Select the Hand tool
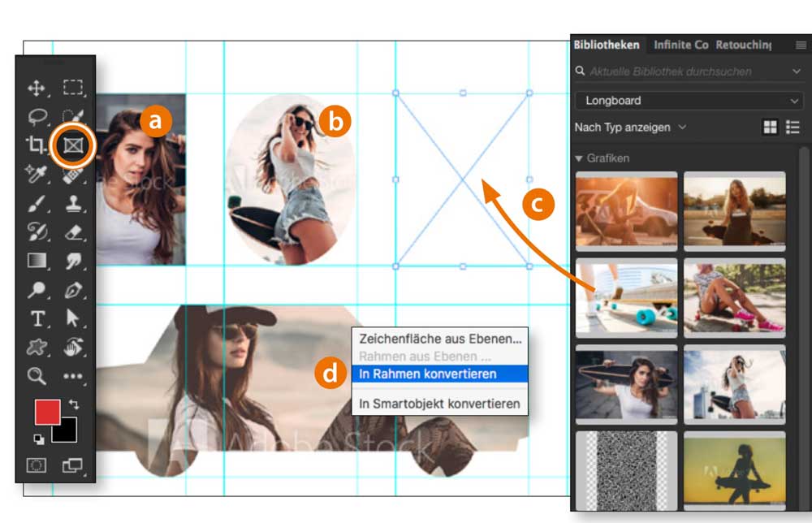This screenshot has width=812, height=523. tap(73, 347)
